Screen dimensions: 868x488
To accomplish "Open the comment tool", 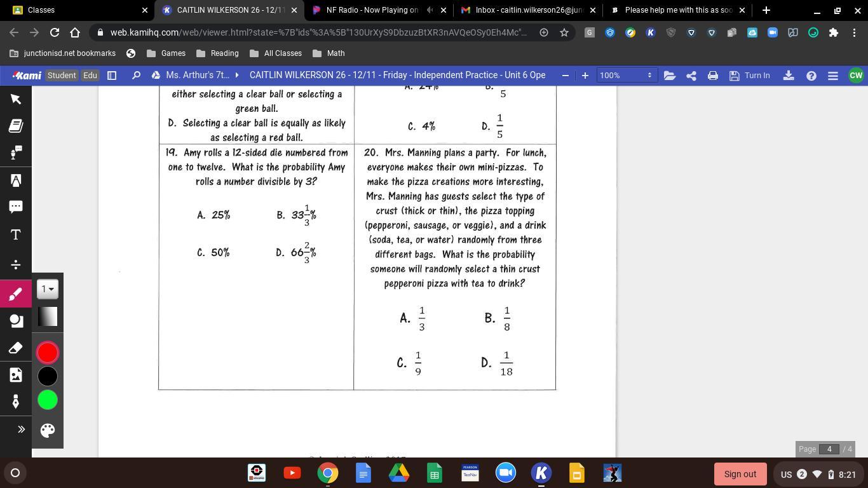I will coord(16,207).
